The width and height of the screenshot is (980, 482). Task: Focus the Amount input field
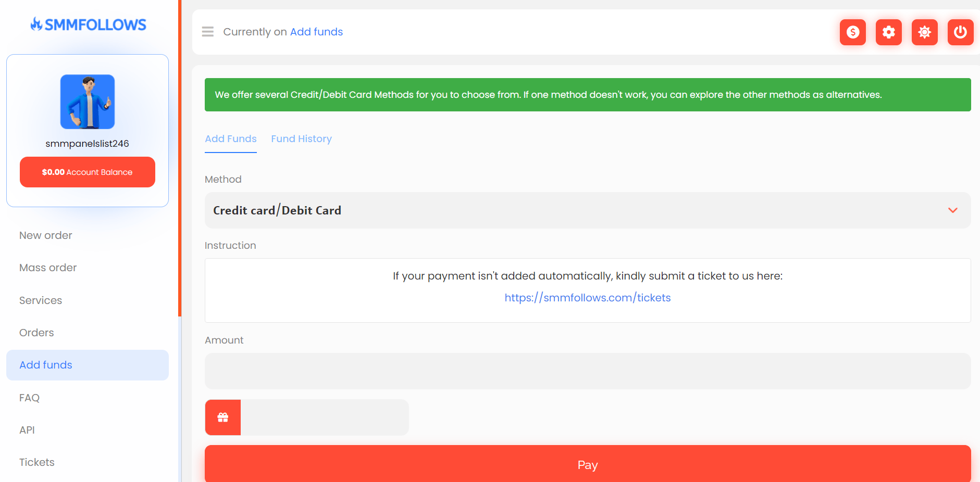(x=587, y=371)
